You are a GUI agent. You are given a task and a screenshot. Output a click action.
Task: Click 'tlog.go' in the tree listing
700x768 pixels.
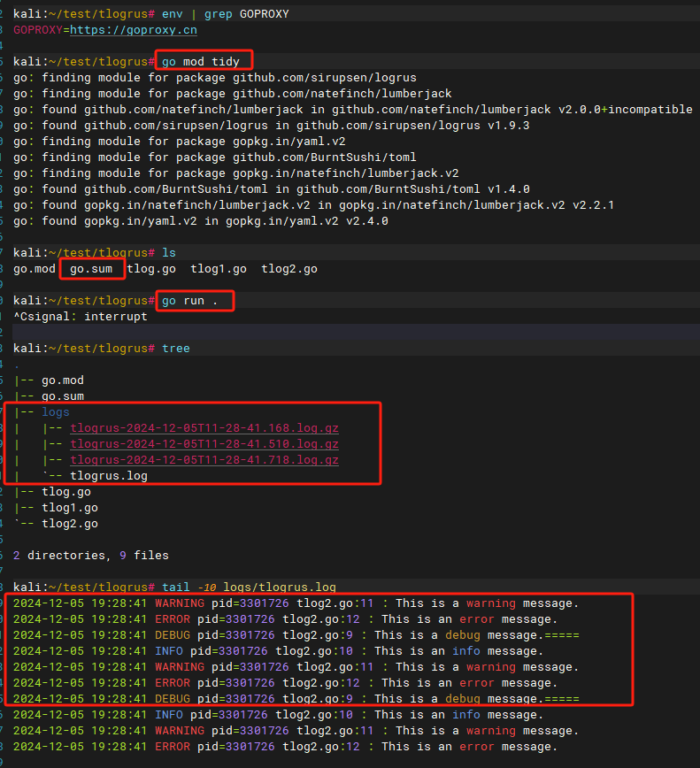(66, 491)
